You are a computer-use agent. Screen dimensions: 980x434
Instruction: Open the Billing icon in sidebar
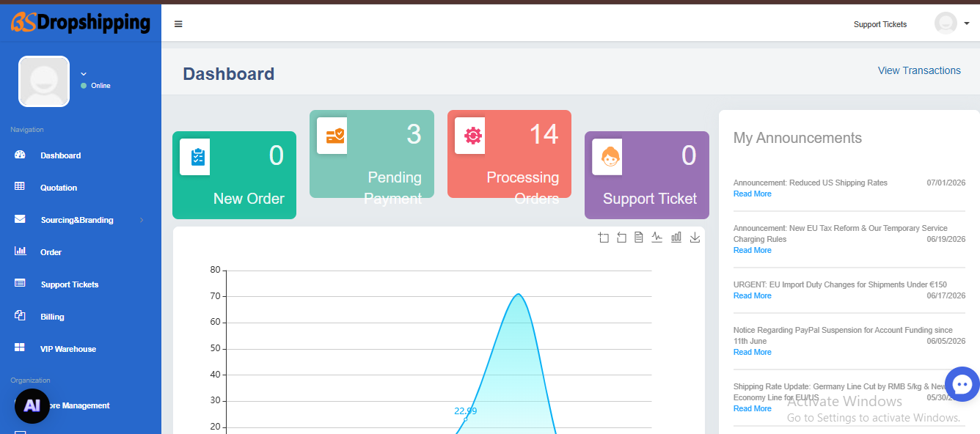pyautogui.click(x=20, y=316)
